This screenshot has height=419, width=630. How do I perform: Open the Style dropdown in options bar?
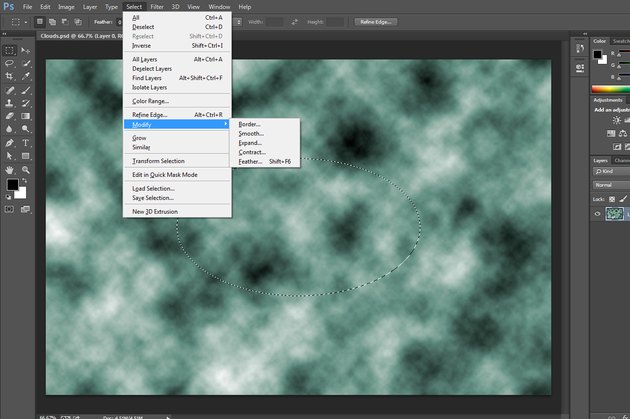(239, 22)
